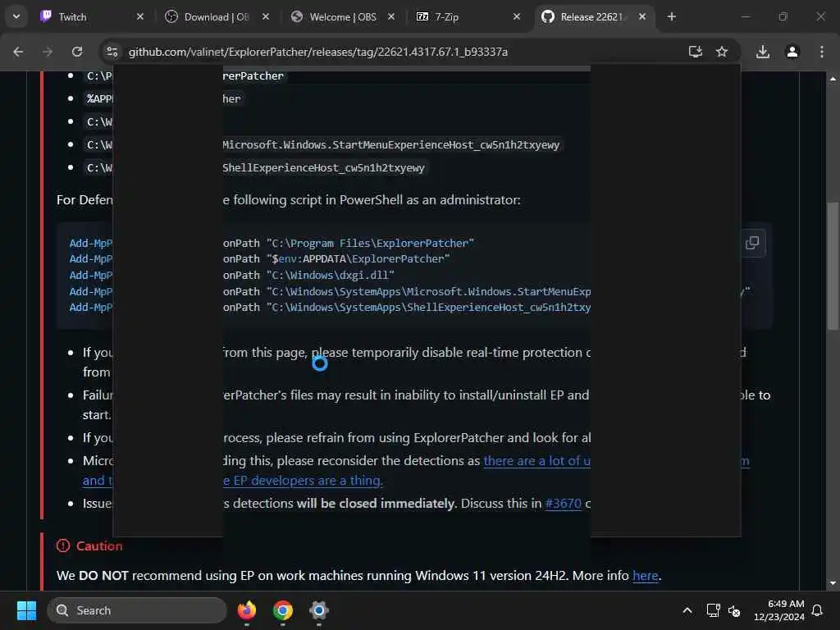The height and width of the screenshot is (630, 840).
Task: Open network status tray icon
Action: [x=713, y=610]
